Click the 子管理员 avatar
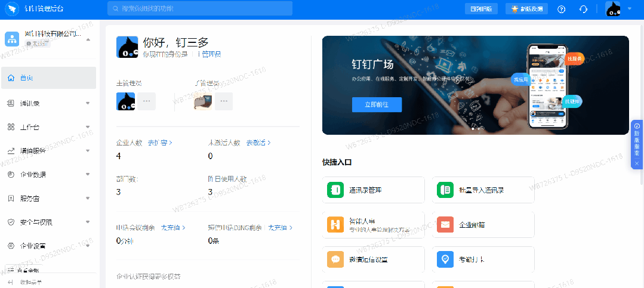This screenshot has width=644, height=288. [x=204, y=101]
